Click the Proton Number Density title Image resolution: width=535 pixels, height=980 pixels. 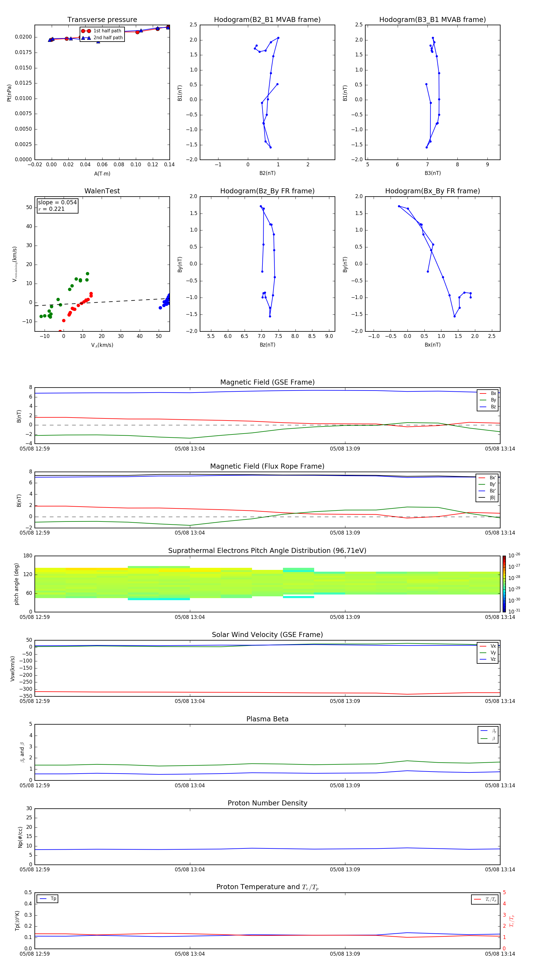tap(267, 803)
